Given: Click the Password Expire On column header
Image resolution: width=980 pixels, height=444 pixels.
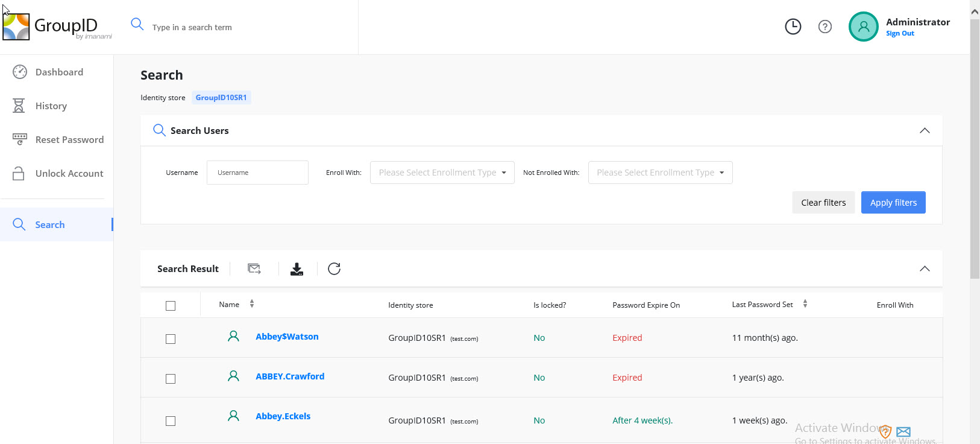Looking at the screenshot, I should coord(646,305).
